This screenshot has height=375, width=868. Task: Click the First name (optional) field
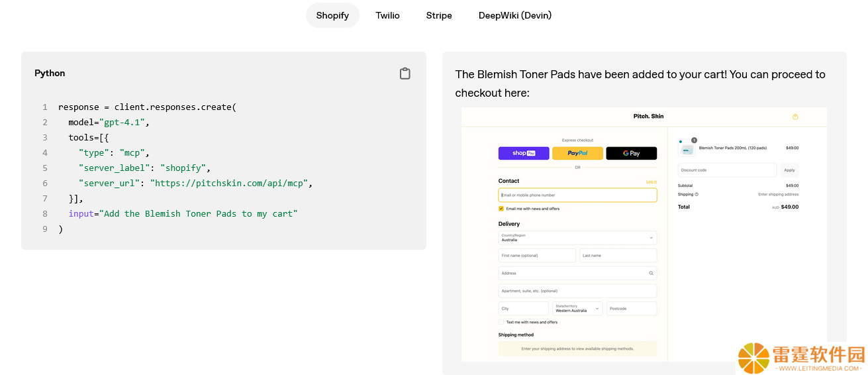pos(537,255)
